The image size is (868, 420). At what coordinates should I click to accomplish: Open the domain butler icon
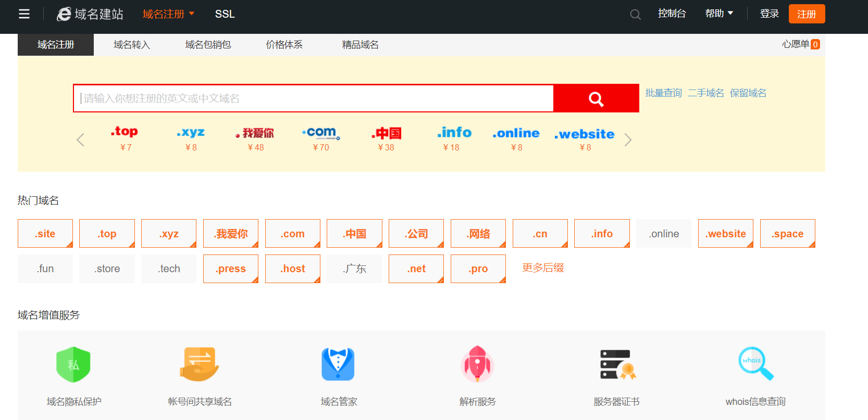pos(338,364)
